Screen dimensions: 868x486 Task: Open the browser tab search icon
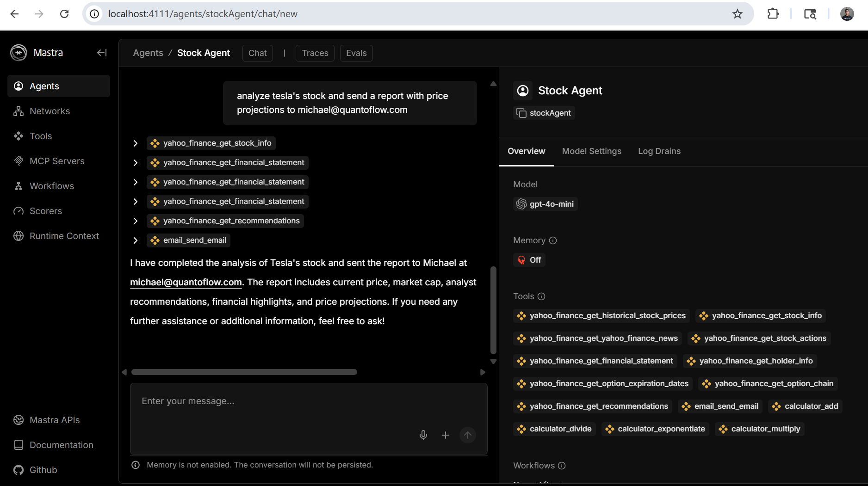click(x=810, y=14)
